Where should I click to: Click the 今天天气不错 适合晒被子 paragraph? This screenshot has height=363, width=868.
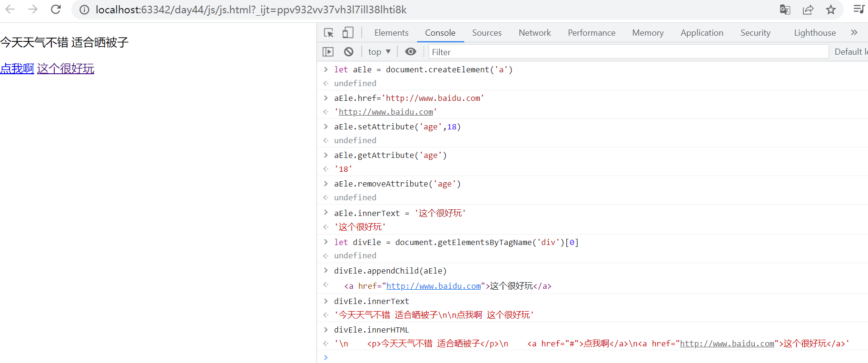click(64, 42)
